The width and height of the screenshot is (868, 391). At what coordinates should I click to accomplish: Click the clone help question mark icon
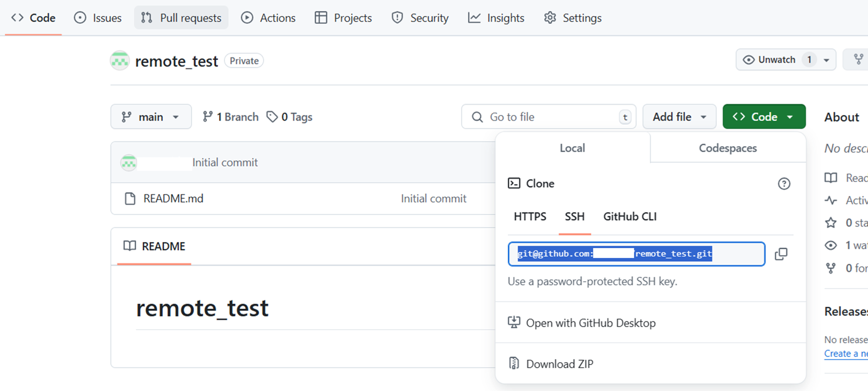point(784,184)
